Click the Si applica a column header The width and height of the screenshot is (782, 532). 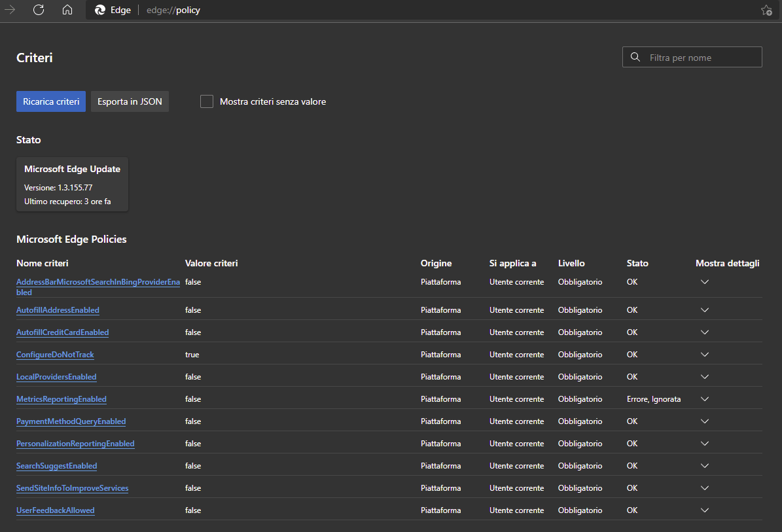(512, 263)
